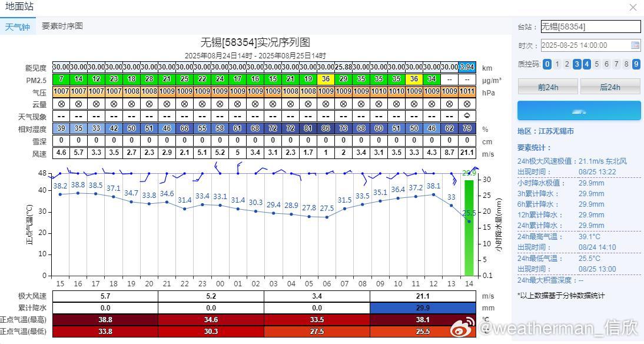Click the 正点气温(最低) cell showing 30.3
This screenshot has height=344, width=644.
point(211,331)
